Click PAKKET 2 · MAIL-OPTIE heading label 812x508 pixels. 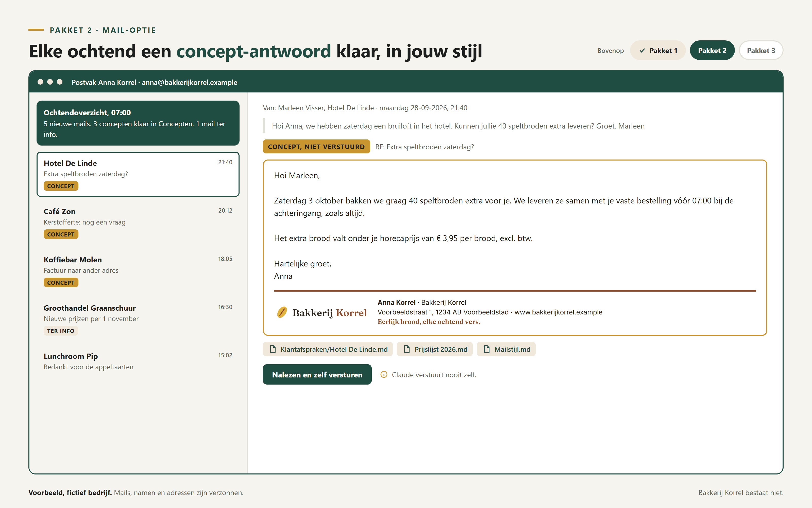pos(103,30)
